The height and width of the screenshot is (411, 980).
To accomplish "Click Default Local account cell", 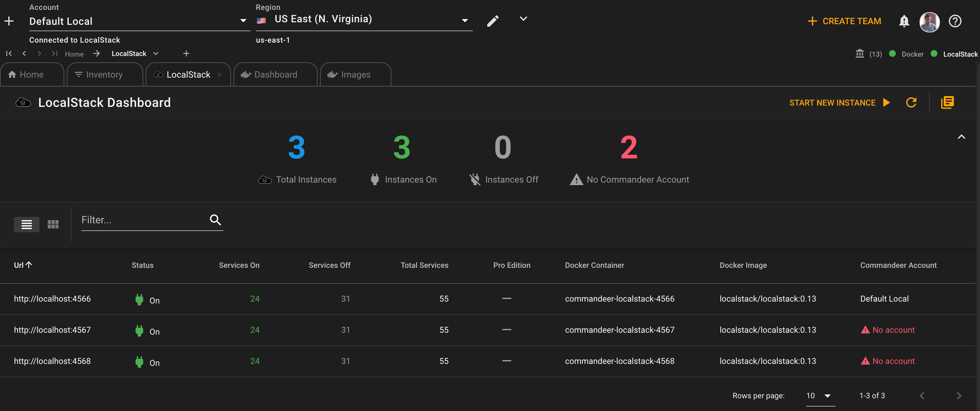I will pos(885,299).
